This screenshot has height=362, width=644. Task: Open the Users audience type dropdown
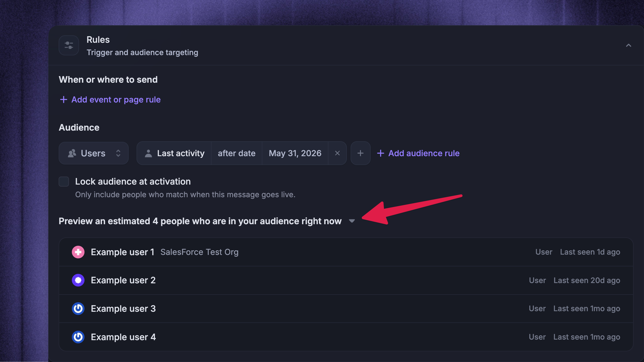coord(94,153)
